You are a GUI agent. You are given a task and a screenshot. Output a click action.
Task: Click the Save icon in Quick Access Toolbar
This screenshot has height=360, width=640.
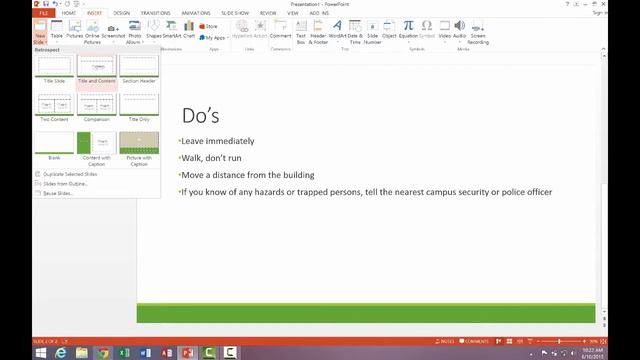pyautogui.click(x=46, y=4)
